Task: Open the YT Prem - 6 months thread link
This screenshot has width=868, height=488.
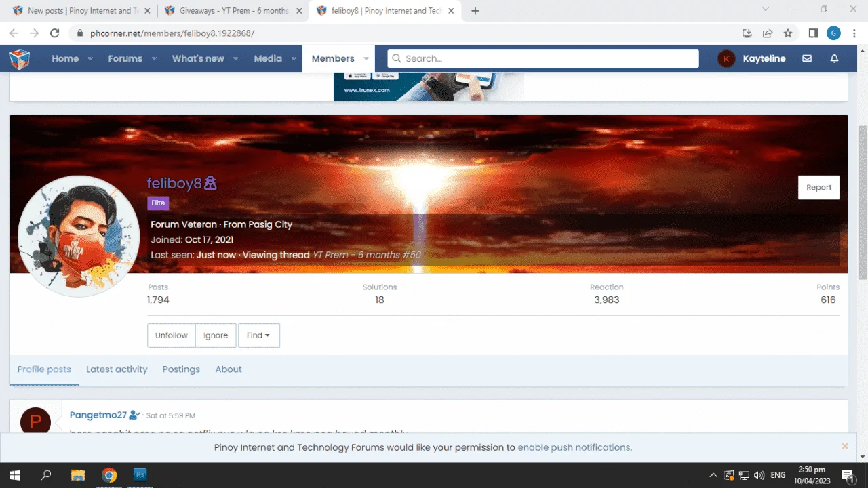Action: 367,255
